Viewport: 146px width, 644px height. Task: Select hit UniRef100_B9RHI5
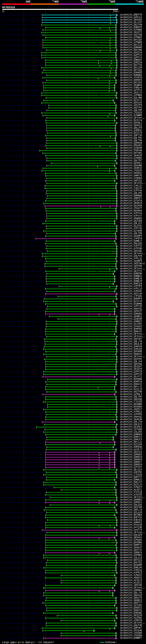point(131,27)
